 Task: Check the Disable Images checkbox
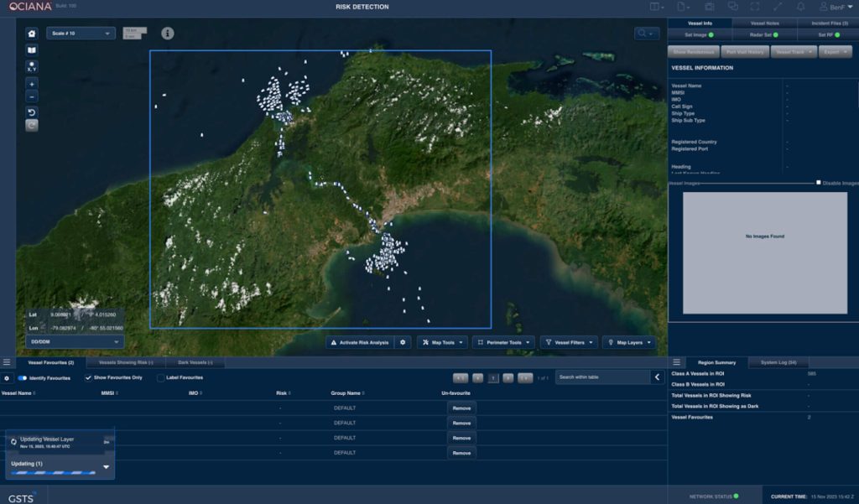coord(819,182)
